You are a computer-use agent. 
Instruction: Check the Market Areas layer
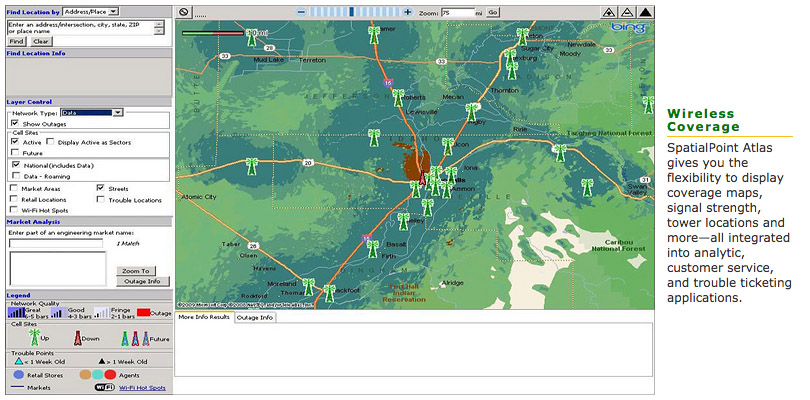[x=13, y=189]
